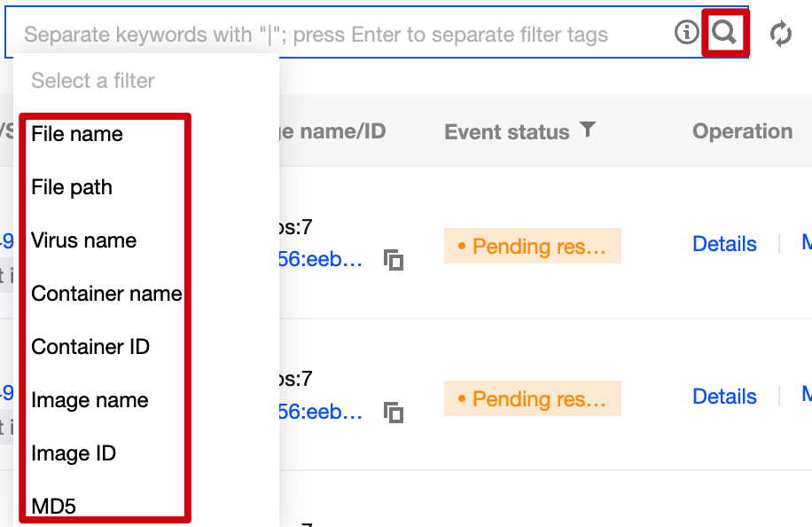Select the File path filter option
Viewport: 812px width, 527px height.
pyautogui.click(x=72, y=187)
